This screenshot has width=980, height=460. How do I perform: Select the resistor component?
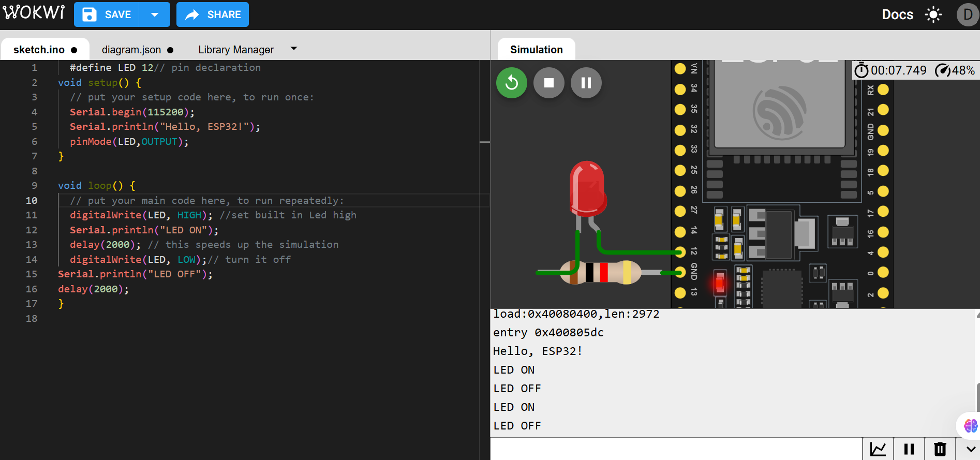[x=601, y=272]
